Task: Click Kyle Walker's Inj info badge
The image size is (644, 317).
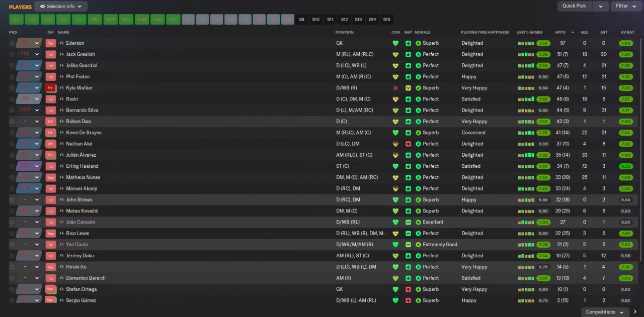Action: (50, 88)
